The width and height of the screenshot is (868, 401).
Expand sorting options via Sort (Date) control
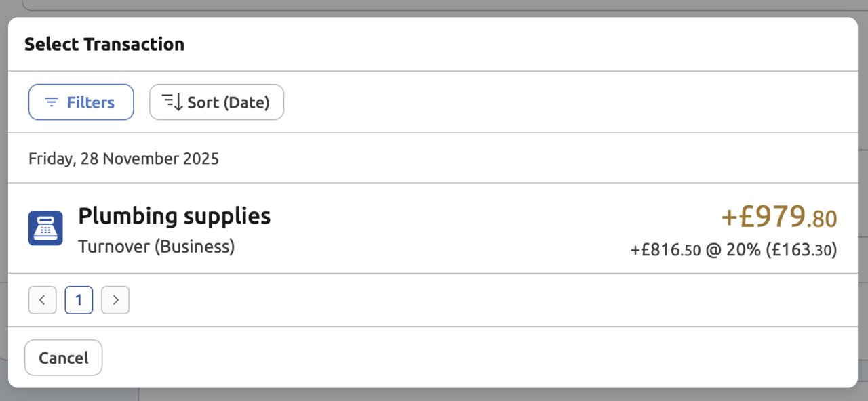pyautogui.click(x=216, y=102)
